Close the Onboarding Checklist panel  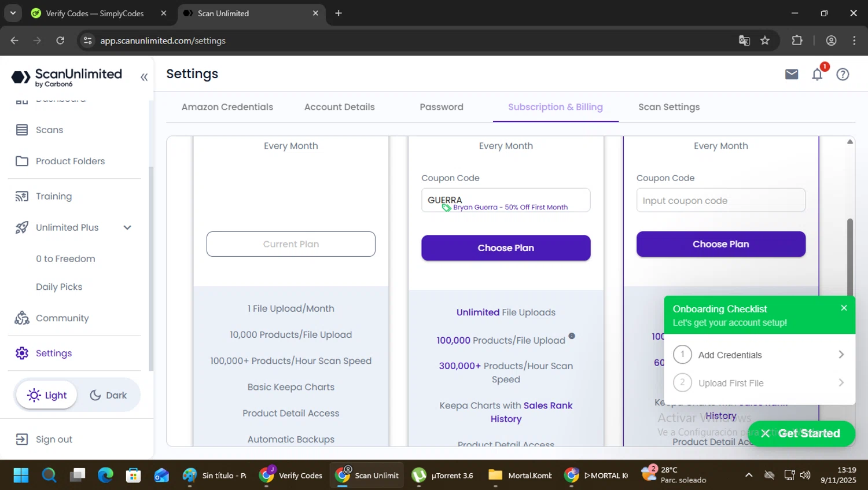point(844,308)
